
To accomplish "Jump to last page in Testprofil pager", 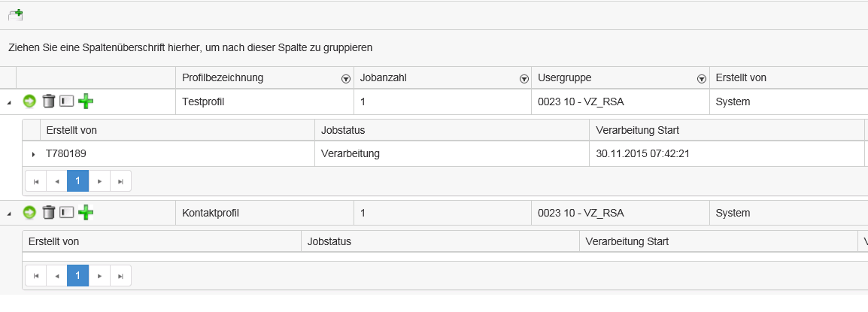I will (x=120, y=181).
